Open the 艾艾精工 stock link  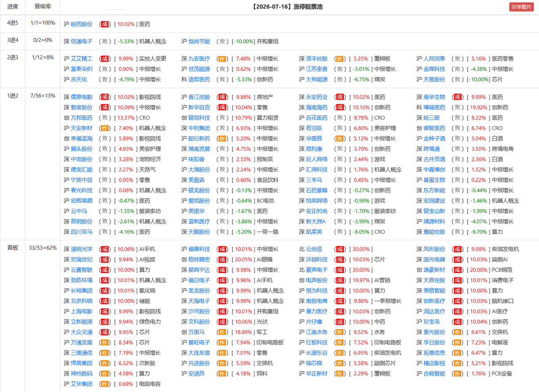coord(81,59)
